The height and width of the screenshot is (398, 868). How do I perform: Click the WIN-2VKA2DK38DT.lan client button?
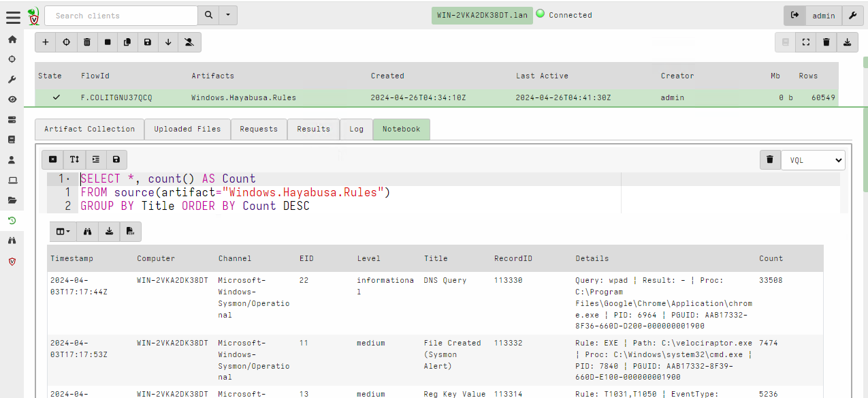(482, 15)
